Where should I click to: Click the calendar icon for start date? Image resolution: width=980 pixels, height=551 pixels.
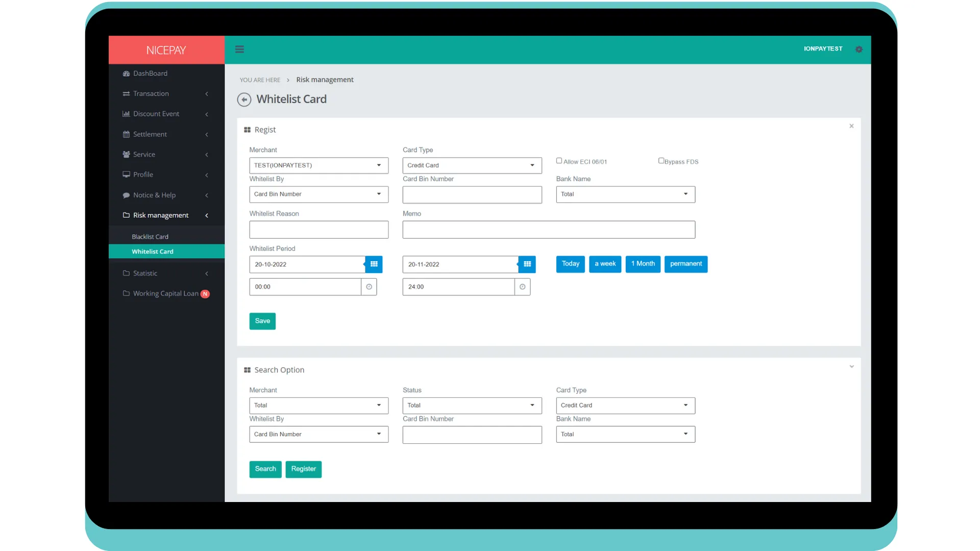pyautogui.click(x=374, y=264)
